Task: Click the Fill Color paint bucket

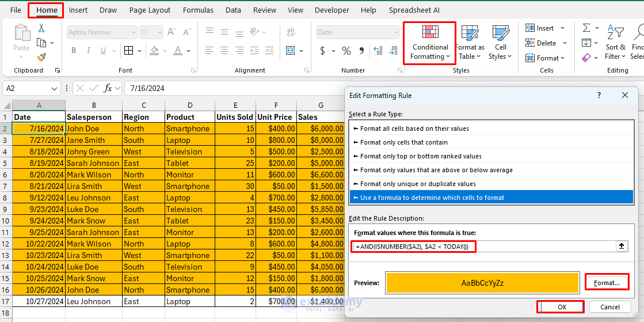Action: tap(155, 51)
